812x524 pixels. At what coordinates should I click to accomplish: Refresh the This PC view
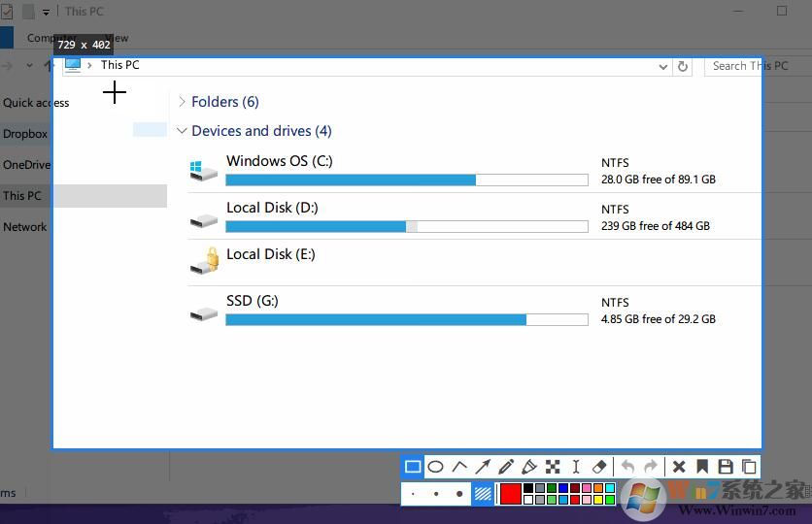[683, 66]
